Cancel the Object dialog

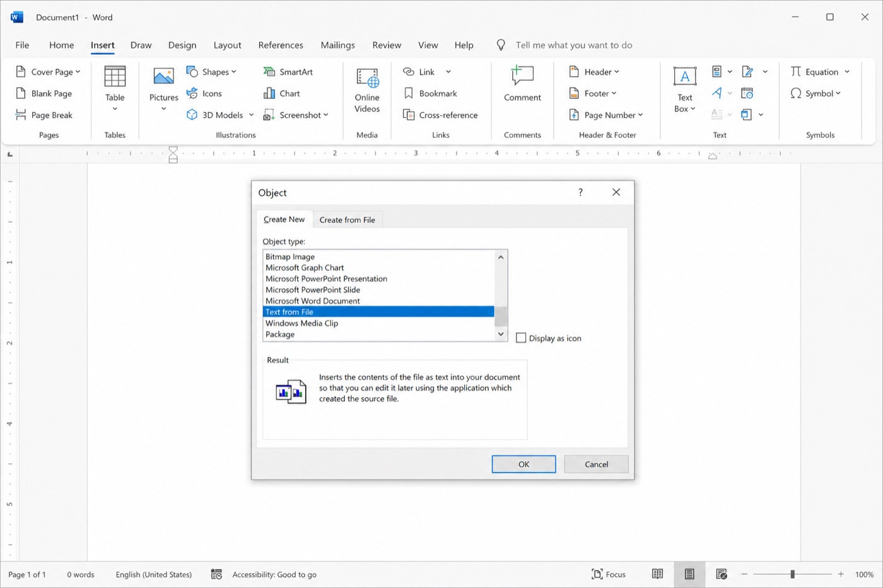coord(596,464)
